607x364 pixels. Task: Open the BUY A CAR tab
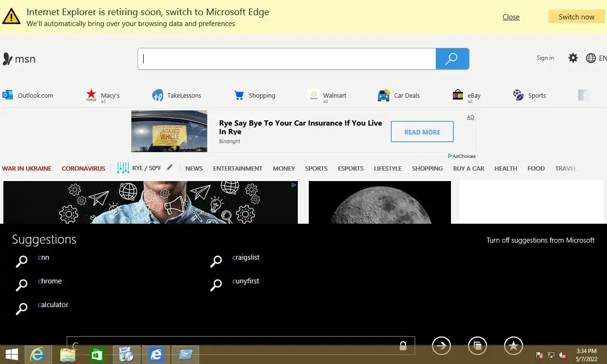(469, 168)
